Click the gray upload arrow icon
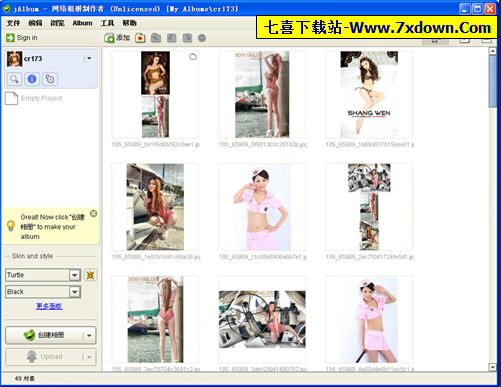 [x=32, y=356]
